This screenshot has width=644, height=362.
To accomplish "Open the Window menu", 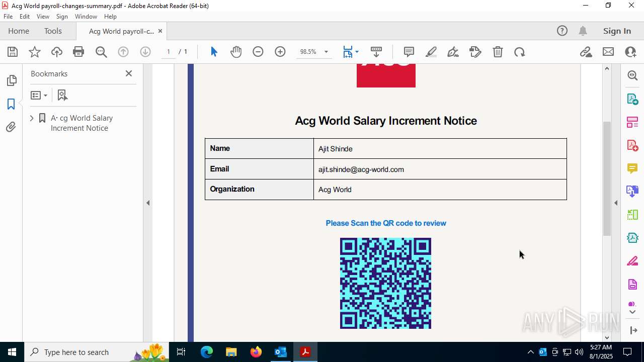I will click(x=86, y=17).
